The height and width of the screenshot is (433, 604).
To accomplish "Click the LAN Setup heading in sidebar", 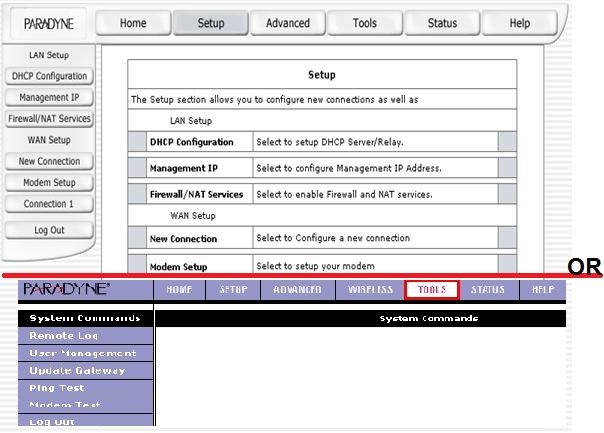I will pyautogui.click(x=49, y=55).
